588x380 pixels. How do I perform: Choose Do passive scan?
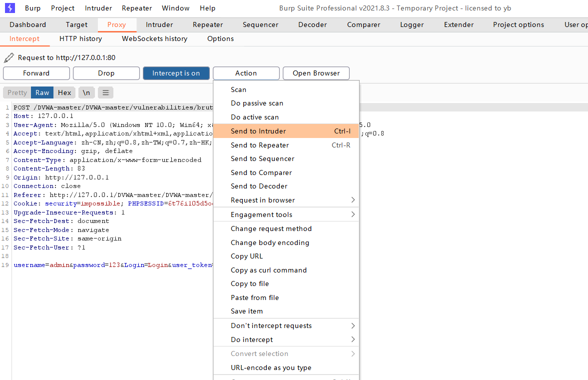point(286,103)
